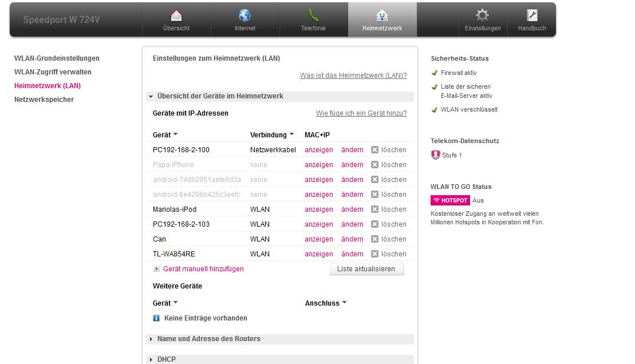This screenshot has height=364, width=635.
Task: Open WLAN-Zugriff verwalten in sidebar
Action: coord(53,72)
